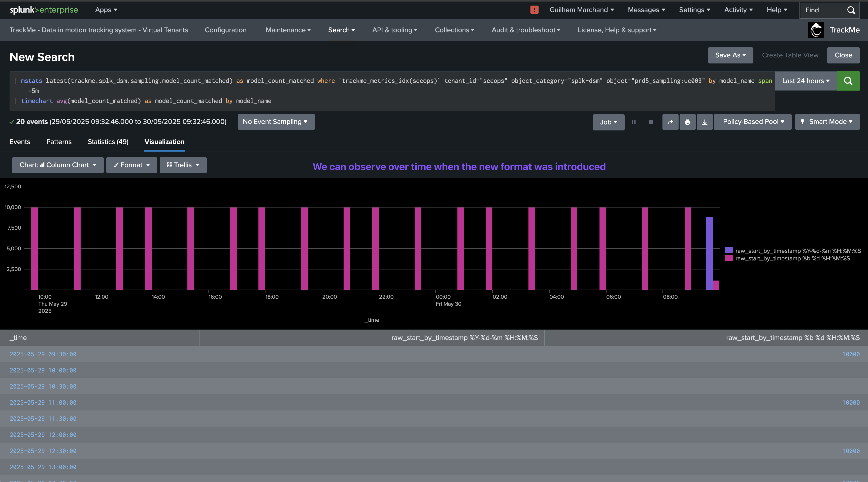The image size is (868, 482).
Task: Expand the Chart: Column Chart selector
Action: [58, 165]
